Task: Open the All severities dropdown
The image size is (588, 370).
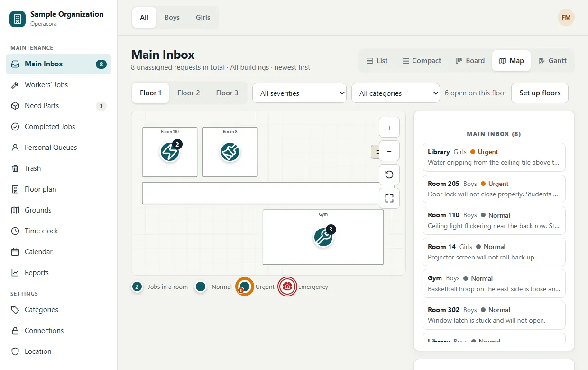Action: 299,93
